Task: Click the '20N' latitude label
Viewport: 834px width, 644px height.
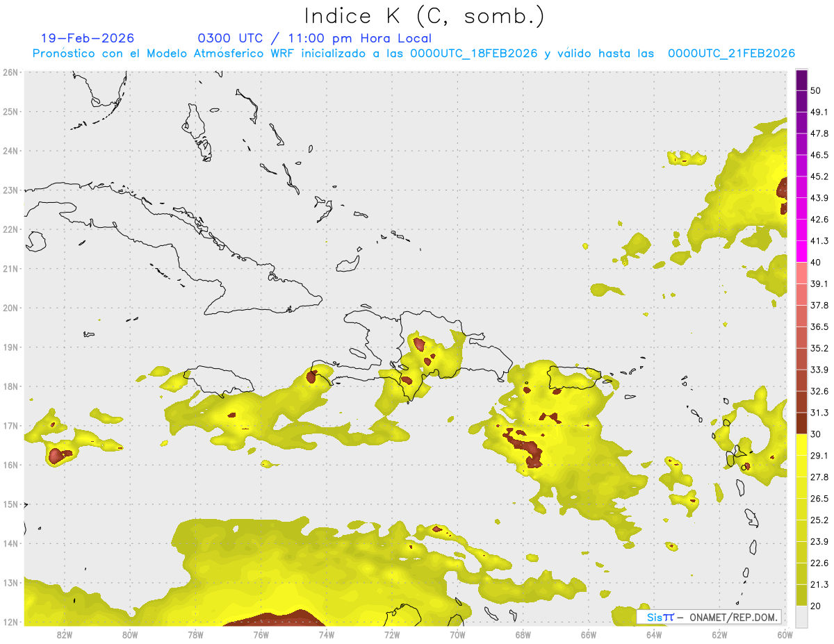Action: (x=10, y=308)
